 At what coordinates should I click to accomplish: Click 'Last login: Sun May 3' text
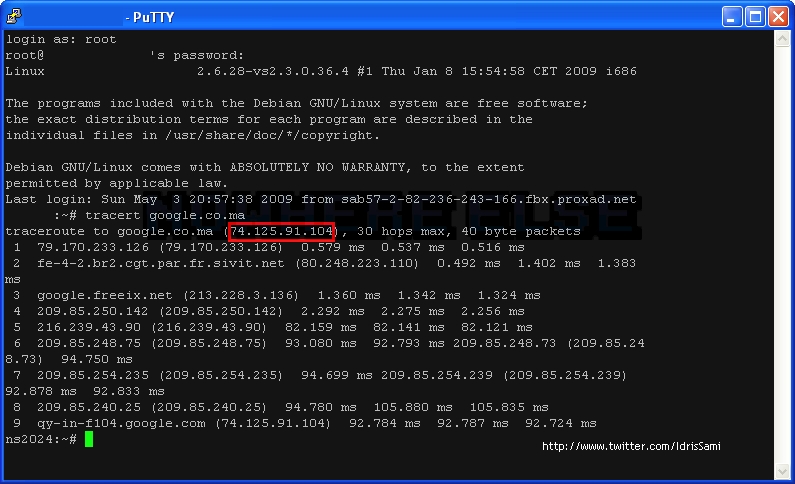[91, 199]
